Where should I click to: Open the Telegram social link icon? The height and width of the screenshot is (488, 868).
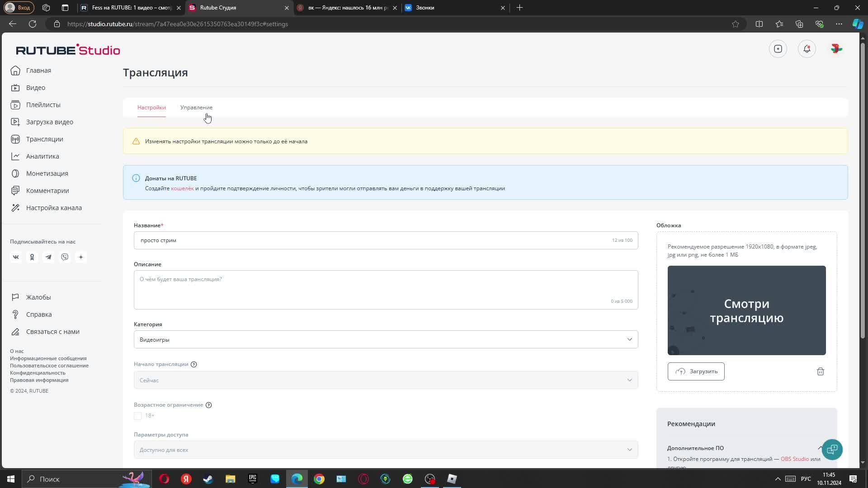[x=48, y=257]
